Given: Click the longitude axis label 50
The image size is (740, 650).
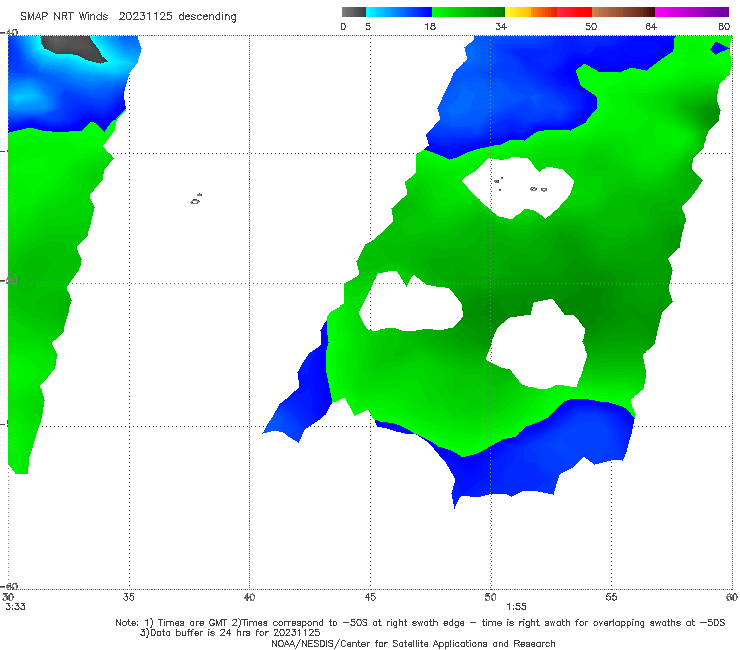Looking at the screenshot, I should click(490, 597).
